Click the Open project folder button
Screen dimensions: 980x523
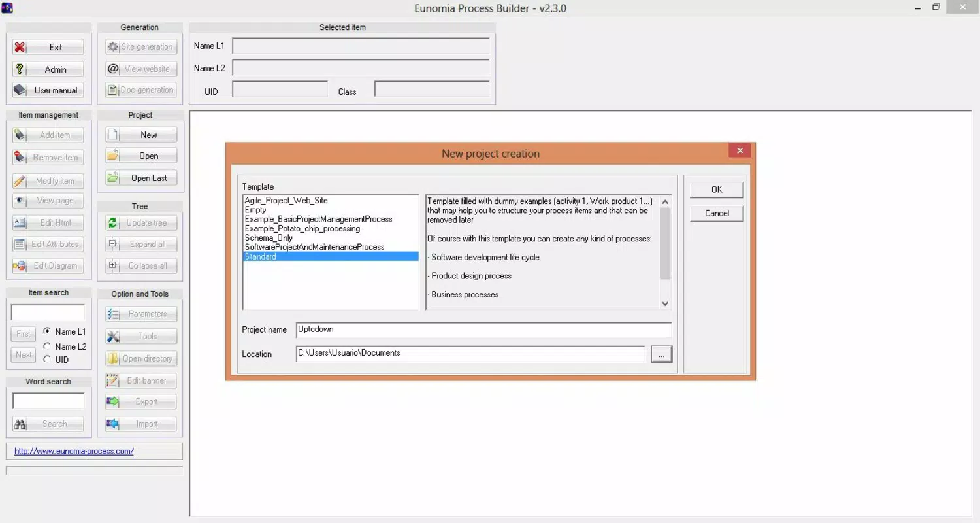tap(141, 156)
